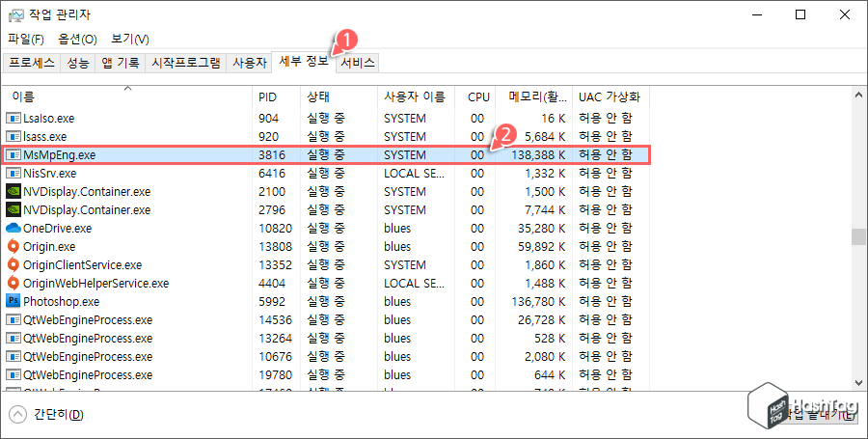Click icon of QtWebEngineProcess.exe PID 10676
This screenshot has width=868, height=439.
point(13,356)
